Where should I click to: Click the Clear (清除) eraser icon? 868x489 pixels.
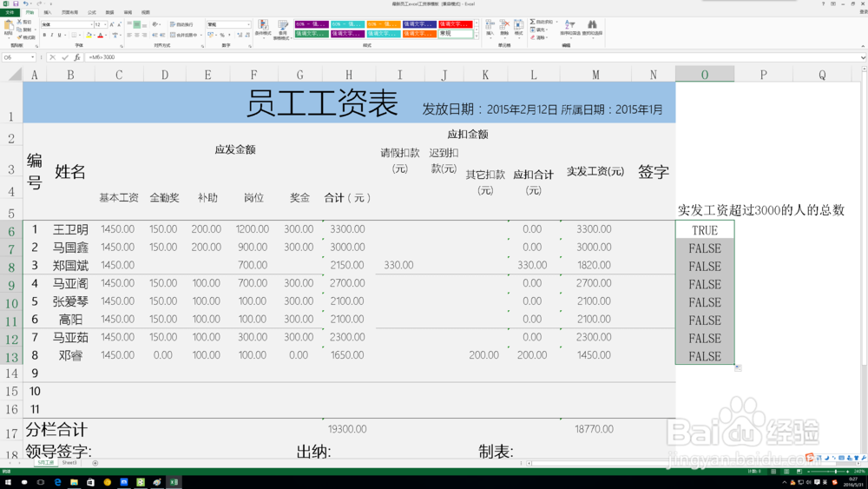pyautogui.click(x=533, y=37)
